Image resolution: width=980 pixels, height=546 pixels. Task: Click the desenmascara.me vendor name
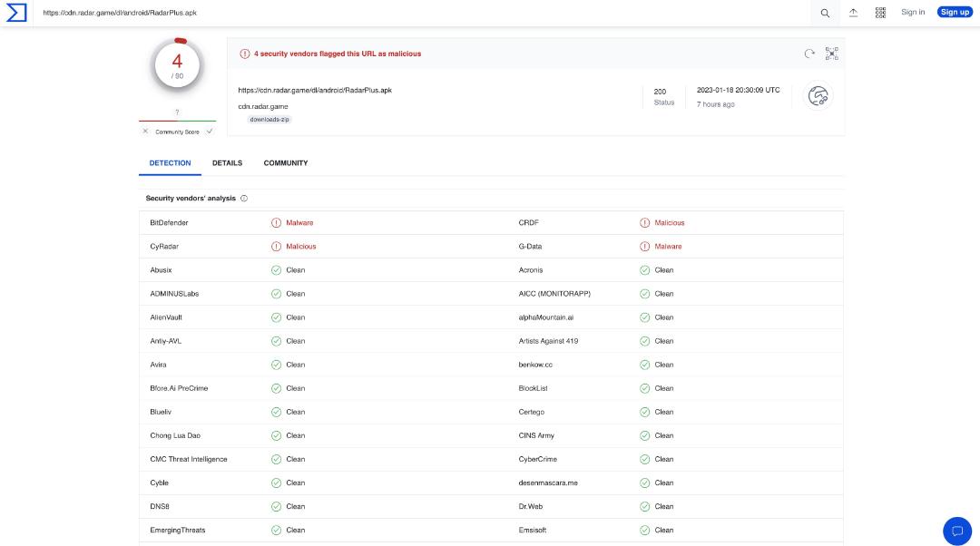click(548, 483)
